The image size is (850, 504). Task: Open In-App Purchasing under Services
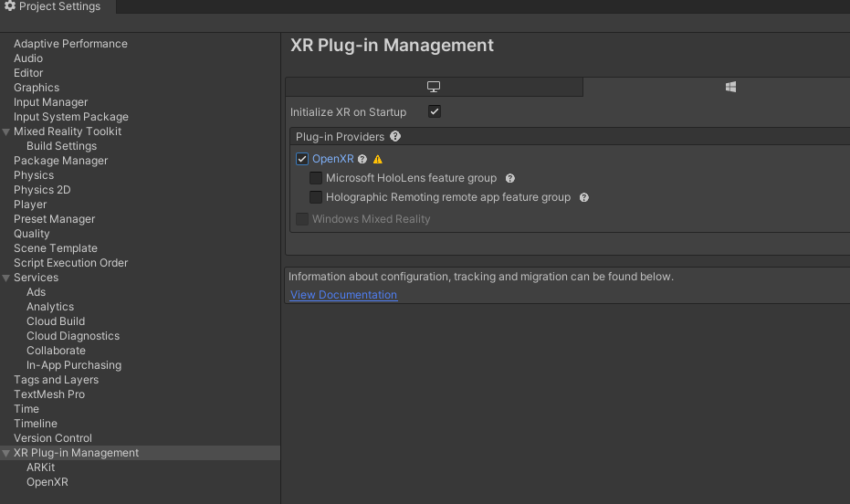tap(74, 366)
